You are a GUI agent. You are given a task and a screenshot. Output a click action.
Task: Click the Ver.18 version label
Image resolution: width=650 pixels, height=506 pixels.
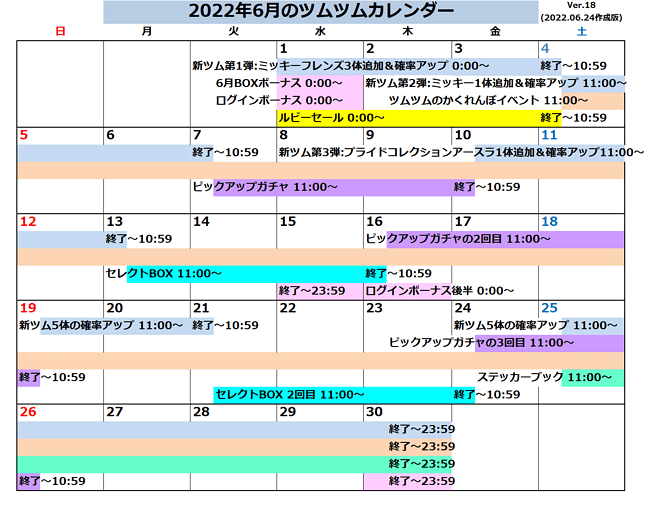click(x=580, y=6)
